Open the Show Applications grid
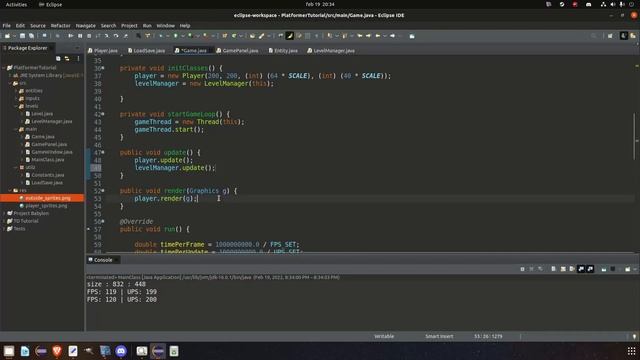This screenshot has width=640, height=360. pyautogui.click(x=631, y=351)
